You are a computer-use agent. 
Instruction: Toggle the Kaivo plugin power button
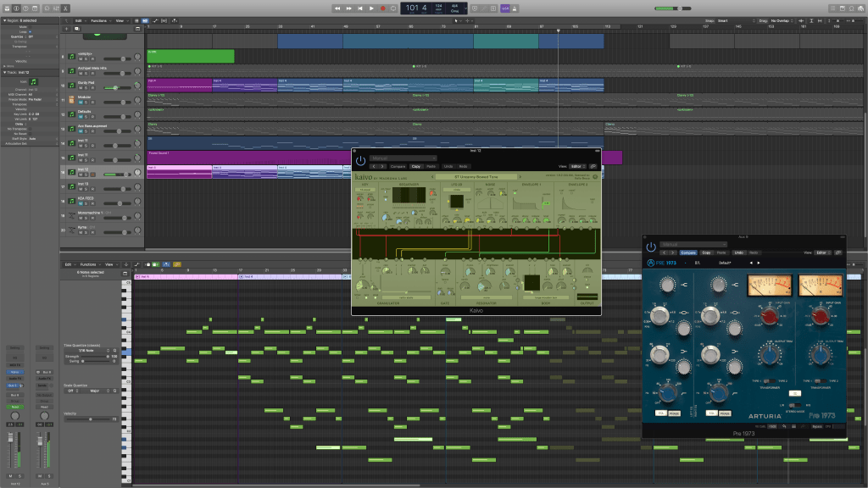click(x=360, y=161)
